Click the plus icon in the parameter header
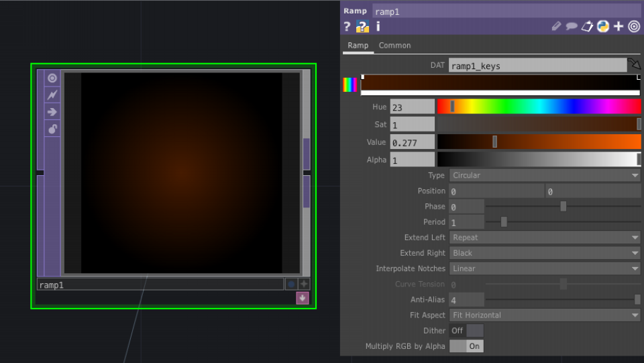This screenshot has width=644, height=363. (618, 27)
